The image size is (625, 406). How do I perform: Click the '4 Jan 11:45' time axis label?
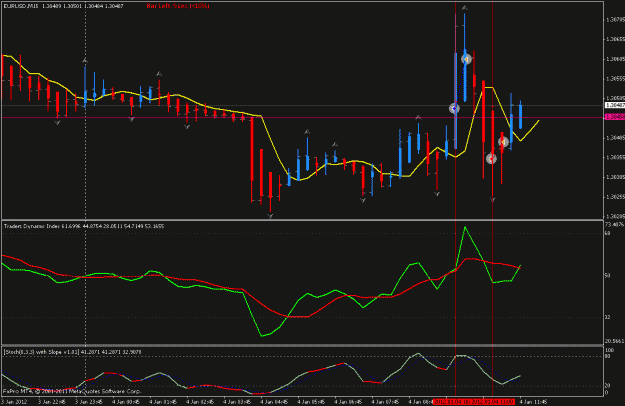coord(533,402)
